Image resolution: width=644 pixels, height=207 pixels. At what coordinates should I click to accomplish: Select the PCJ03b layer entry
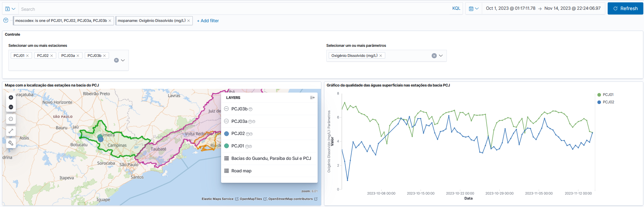coord(239,109)
